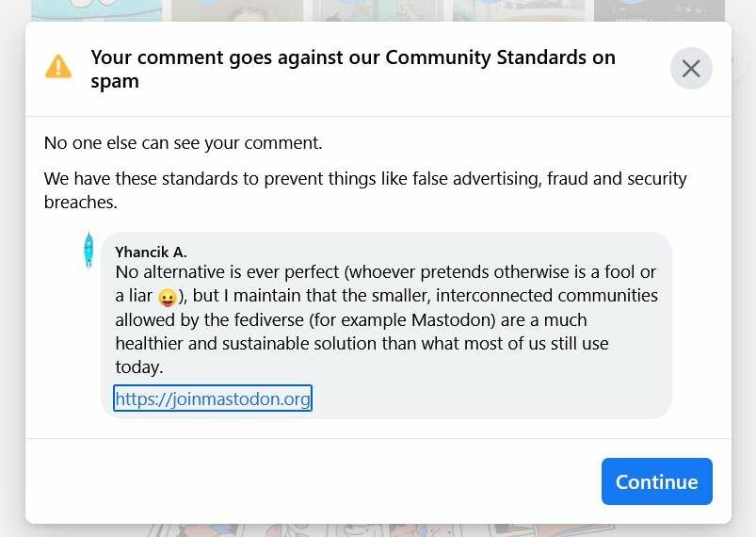Click "No one else can see your comment" text

pos(183,143)
